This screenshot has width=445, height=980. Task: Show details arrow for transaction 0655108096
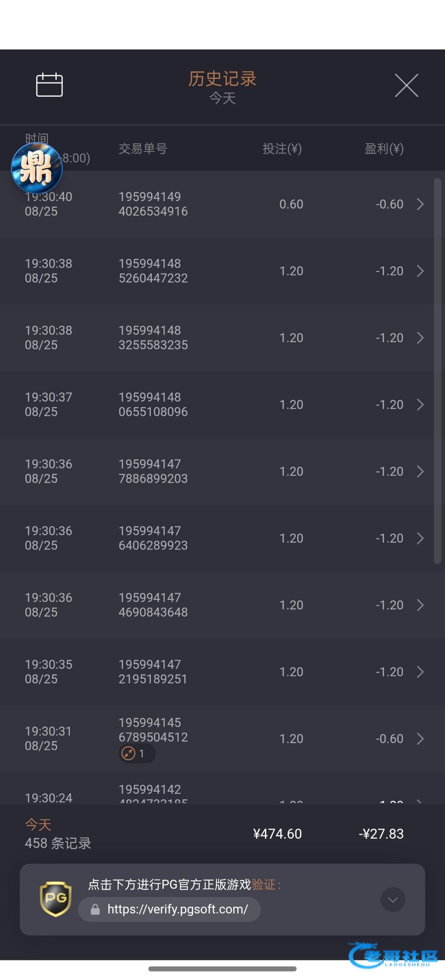(x=420, y=405)
